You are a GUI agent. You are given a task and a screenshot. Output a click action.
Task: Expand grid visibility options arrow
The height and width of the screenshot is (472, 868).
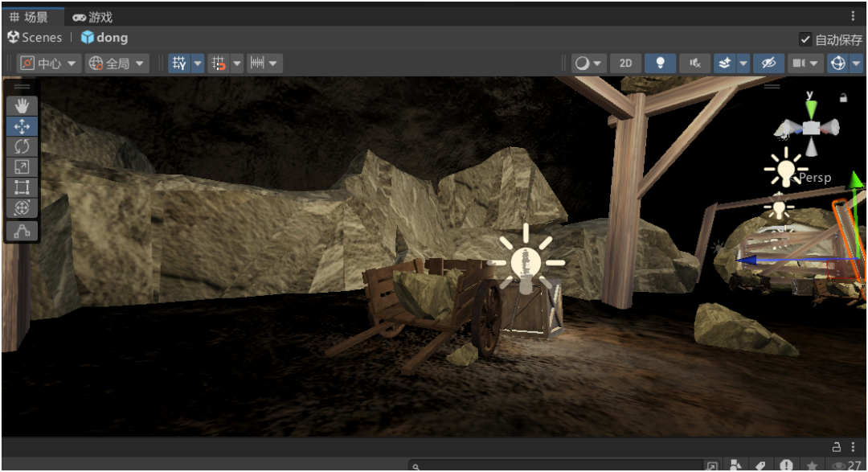pos(198,64)
